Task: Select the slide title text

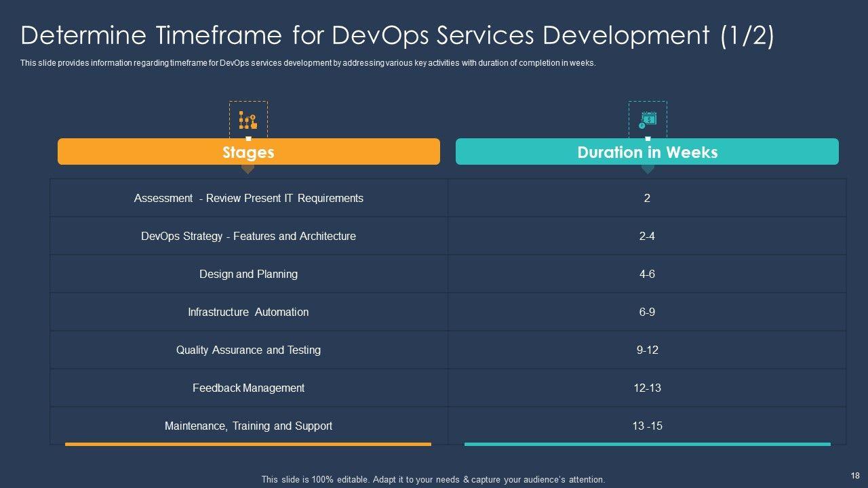Action: (x=397, y=36)
